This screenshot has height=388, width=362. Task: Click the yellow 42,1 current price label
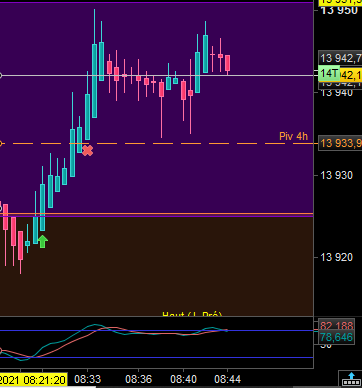(351, 75)
